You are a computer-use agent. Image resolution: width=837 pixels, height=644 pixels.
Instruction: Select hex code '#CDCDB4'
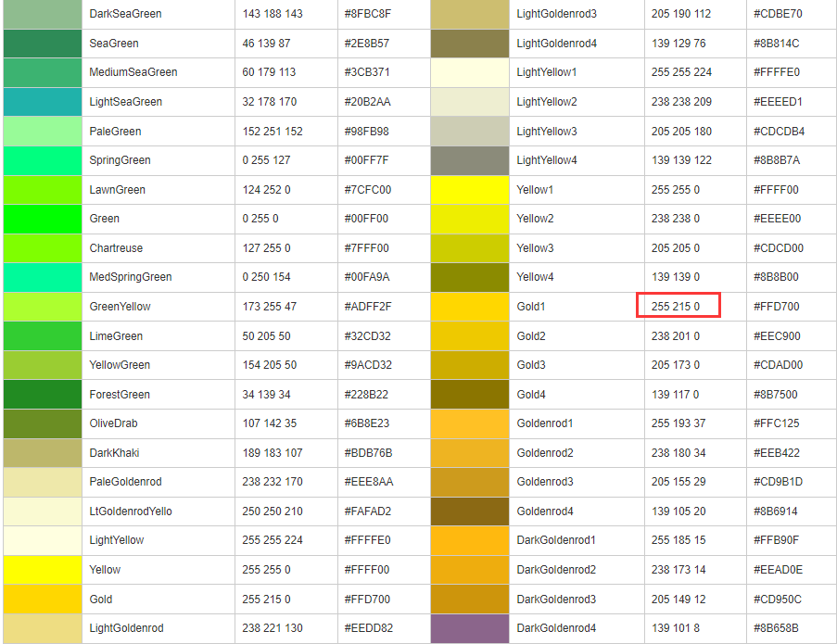pos(779,132)
